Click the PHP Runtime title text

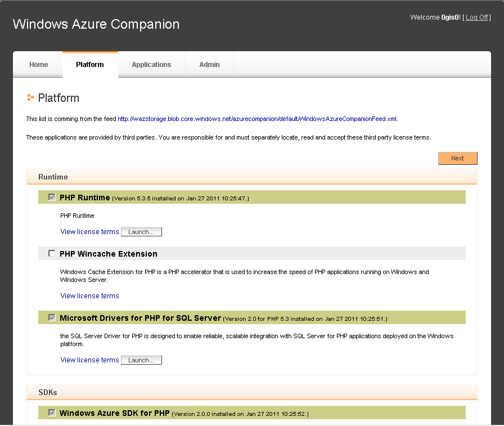tap(85, 198)
